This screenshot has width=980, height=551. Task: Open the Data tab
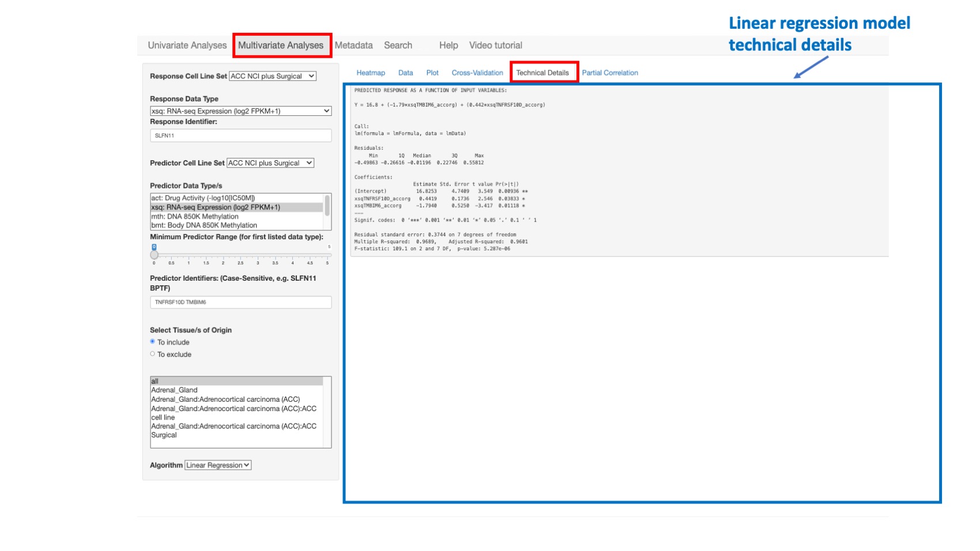[x=405, y=73]
